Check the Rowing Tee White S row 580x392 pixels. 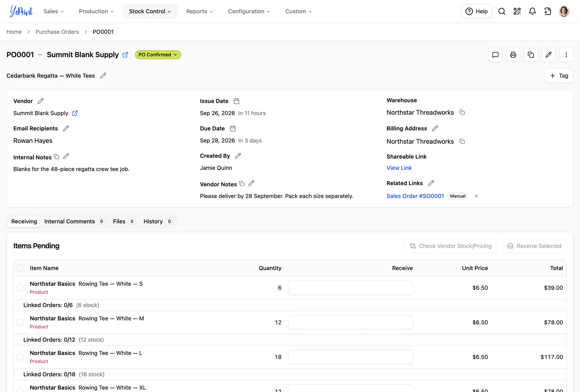tap(20, 288)
